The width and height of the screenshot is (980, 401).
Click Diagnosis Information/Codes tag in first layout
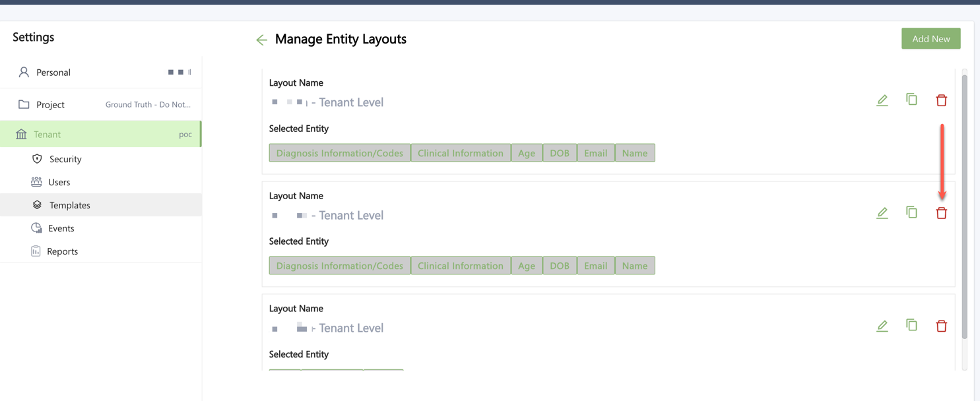[339, 153]
